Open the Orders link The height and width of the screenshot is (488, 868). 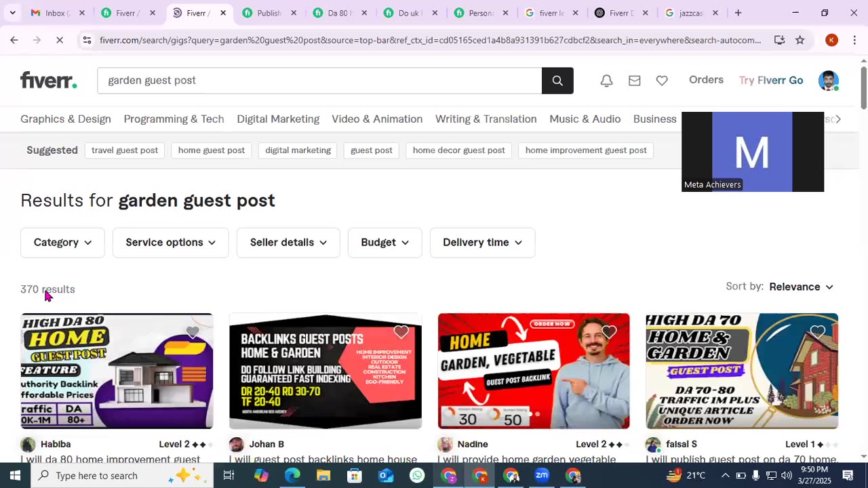click(706, 80)
